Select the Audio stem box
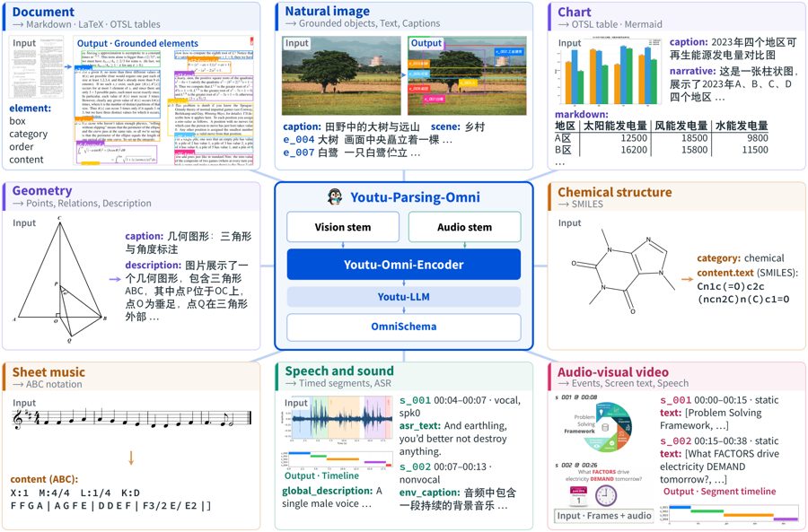 pos(464,227)
